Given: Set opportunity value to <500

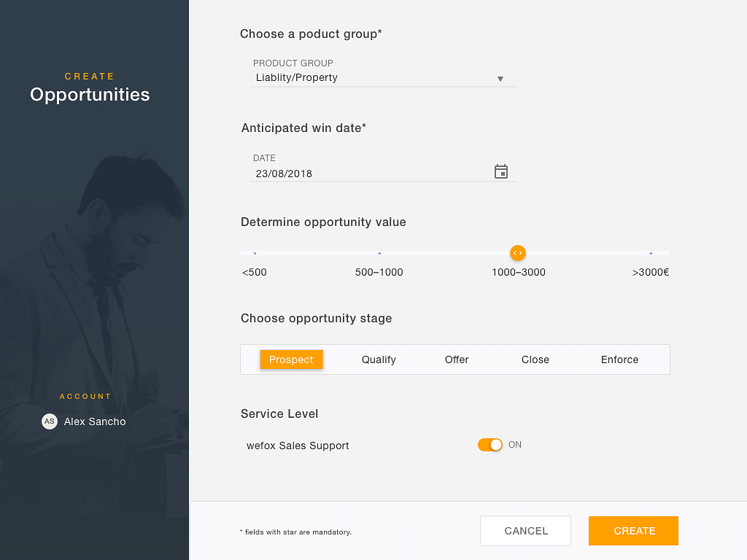Looking at the screenshot, I should click(x=255, y=253).
